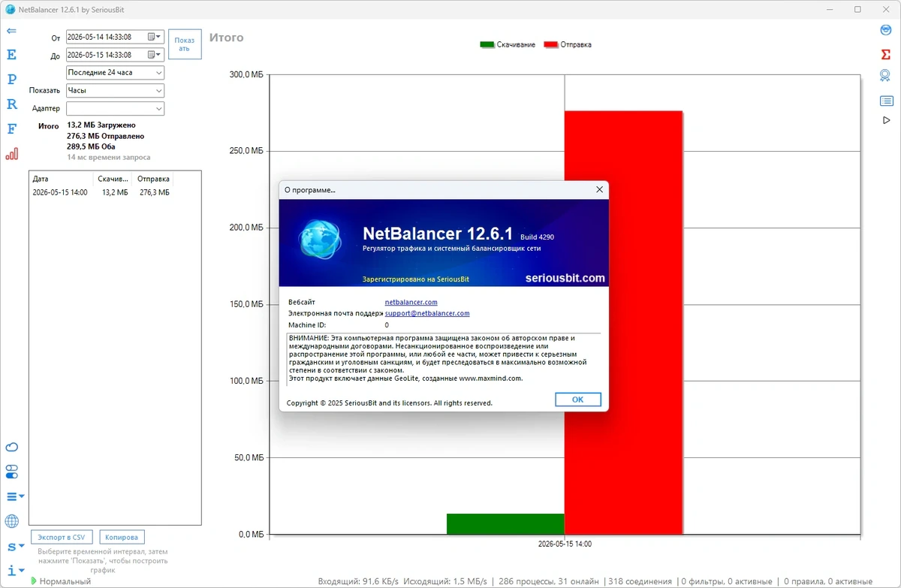Image resolution: width=901 pixels, height=588 pixels.
Task: Click the green arrow Нормальный status icon
Action: (34, 581)
